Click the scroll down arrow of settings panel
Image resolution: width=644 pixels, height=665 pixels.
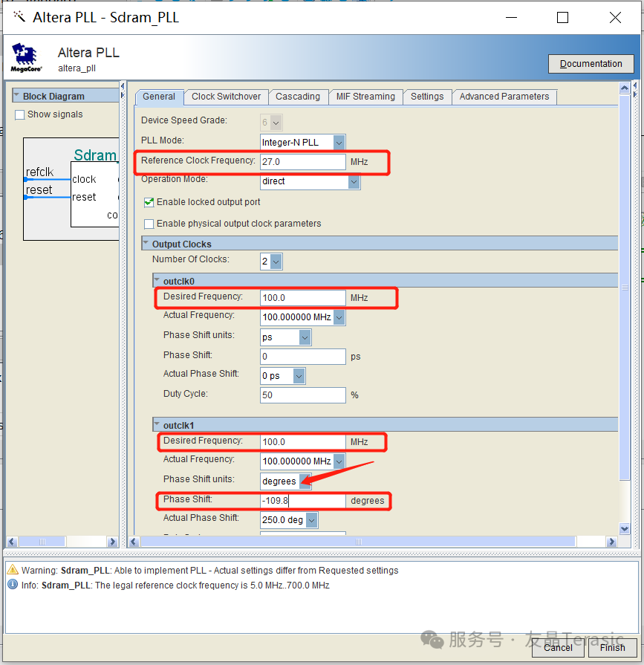pyautogui.click(x=624, y=528)
